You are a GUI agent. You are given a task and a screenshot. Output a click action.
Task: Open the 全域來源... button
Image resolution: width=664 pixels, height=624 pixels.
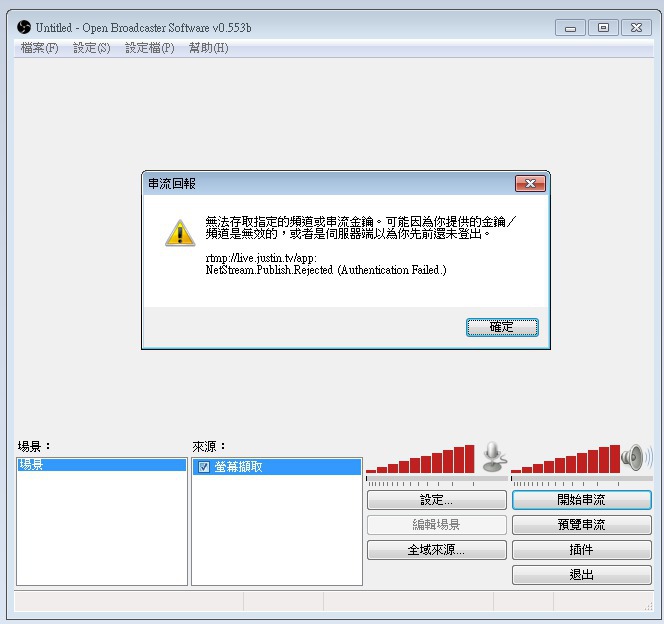(437, 550)
